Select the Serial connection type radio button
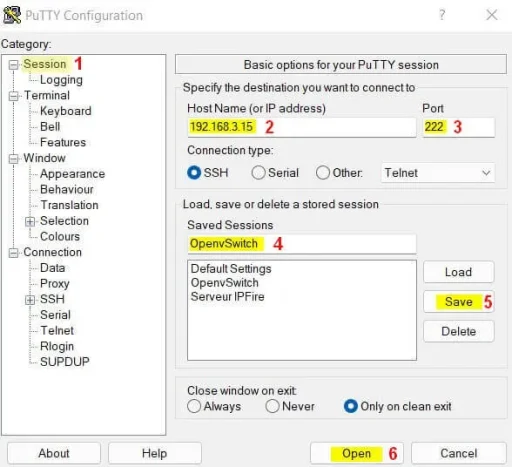512x467 pixels. pos(258,173)
